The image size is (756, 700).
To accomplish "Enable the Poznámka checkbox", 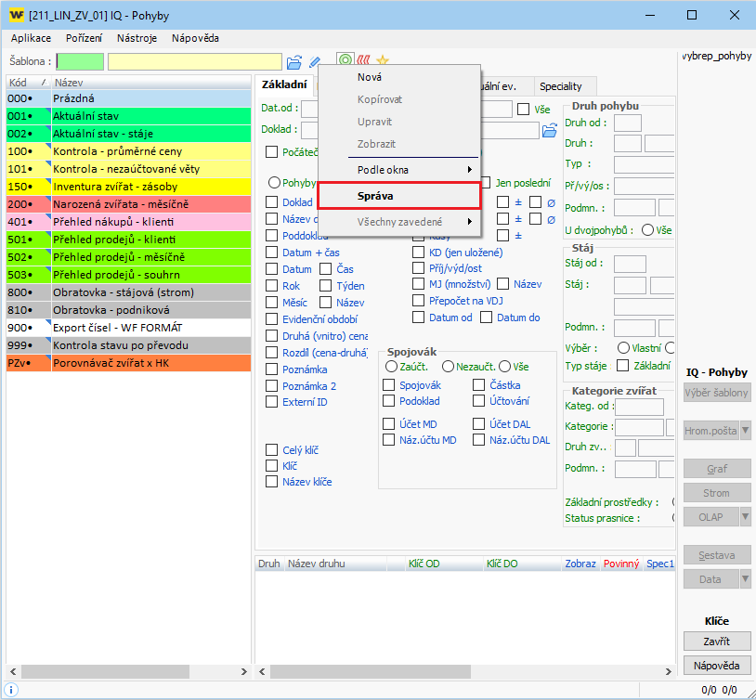I will [272, 369].
